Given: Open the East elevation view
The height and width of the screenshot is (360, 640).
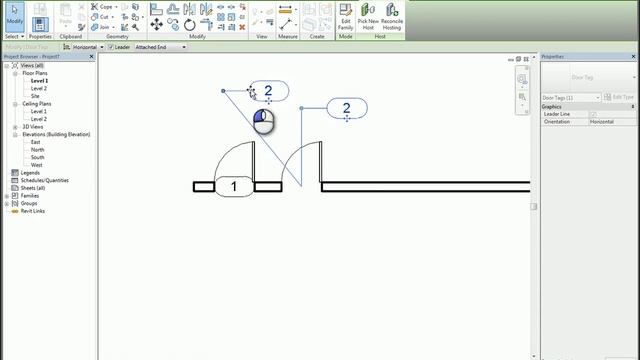Looking at the screenshot, I should coord(36,142).
